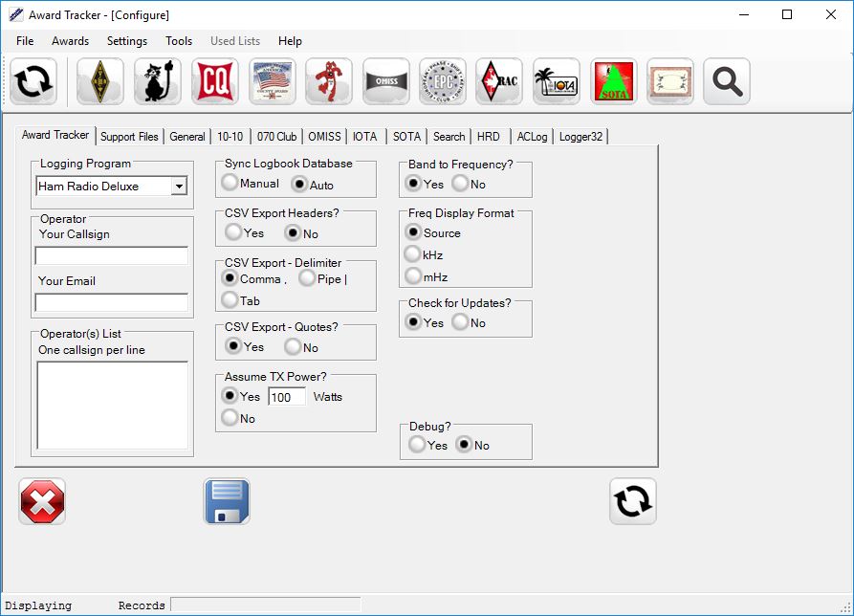Switch to the General tab
Screen dimensions: 854x616
(x=187, y=136)
